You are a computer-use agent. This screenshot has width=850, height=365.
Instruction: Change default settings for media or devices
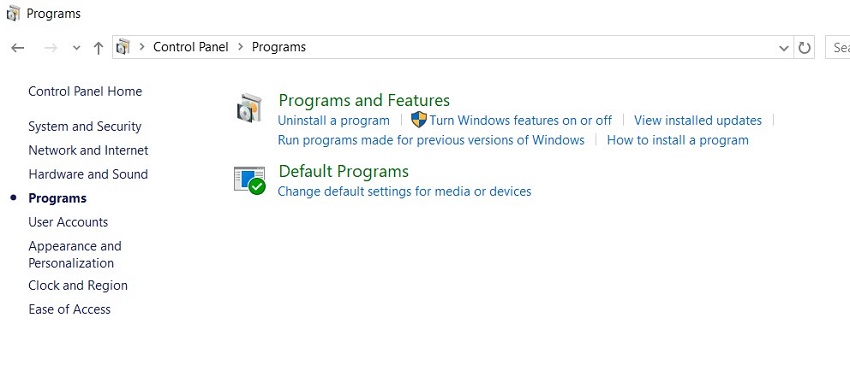tap(404, 191)
